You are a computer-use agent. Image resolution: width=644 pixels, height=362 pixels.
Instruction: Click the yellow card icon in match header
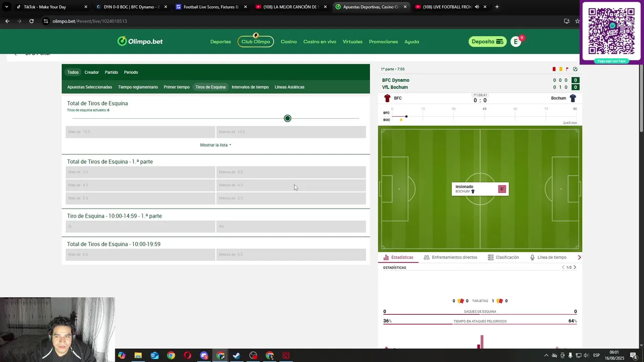point(560,69)
